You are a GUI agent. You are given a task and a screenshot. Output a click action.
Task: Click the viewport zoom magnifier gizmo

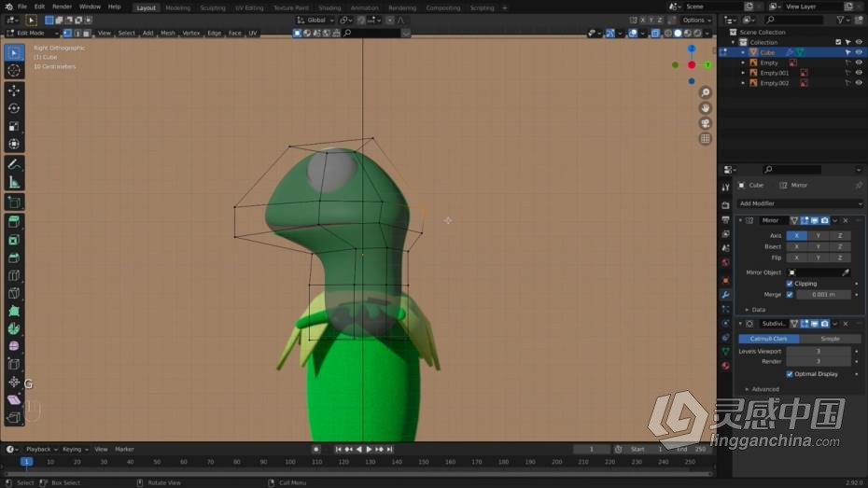706,92
